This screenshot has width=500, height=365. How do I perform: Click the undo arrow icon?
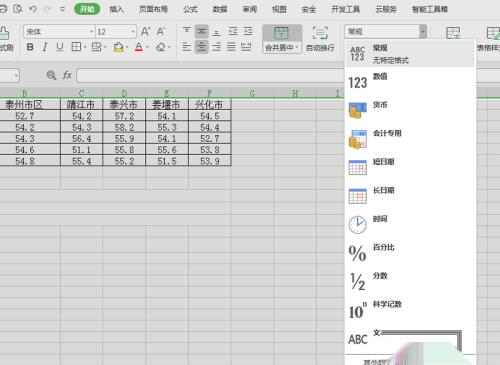point(33,9)
